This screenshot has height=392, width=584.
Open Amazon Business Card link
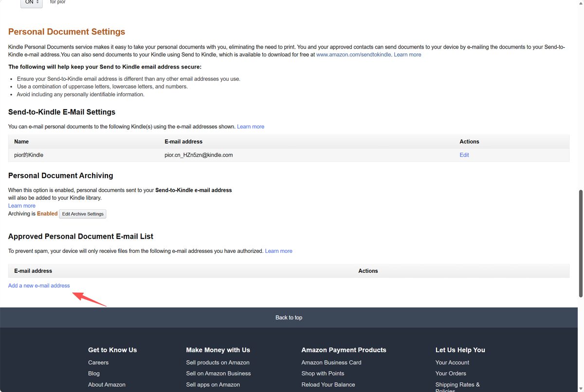point(331,362)
